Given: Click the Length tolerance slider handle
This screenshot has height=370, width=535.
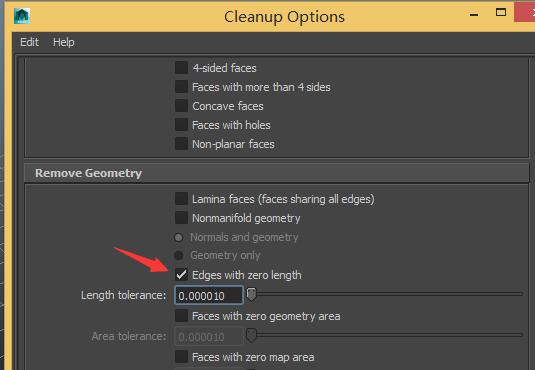Looking at the screenshot, I should pyautogui.click(x=251, y=294).
